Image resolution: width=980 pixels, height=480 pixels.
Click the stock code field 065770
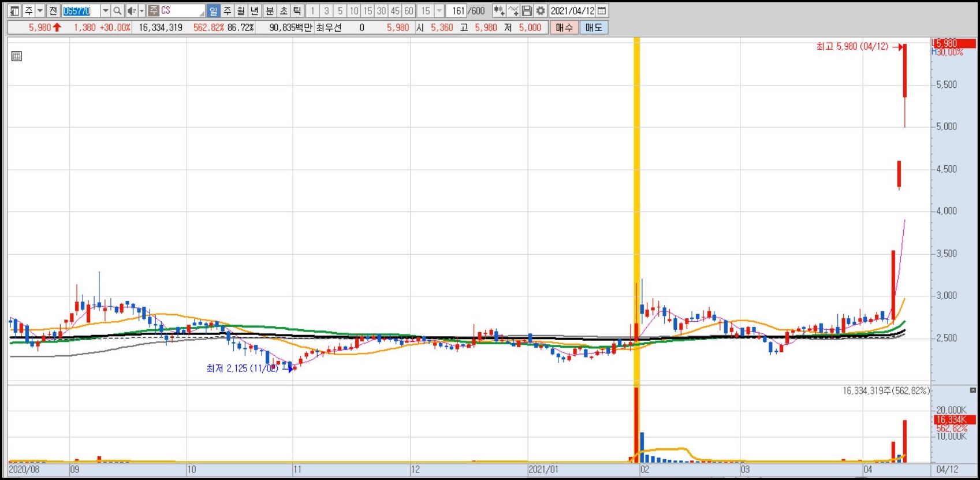click(x=80, y=11)
